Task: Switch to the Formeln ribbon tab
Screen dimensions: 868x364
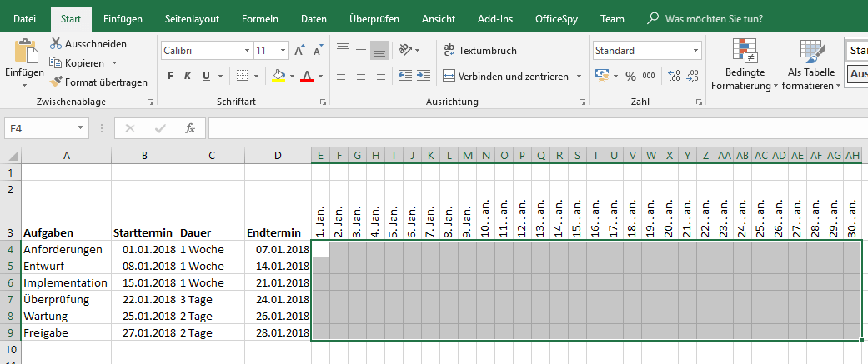Action: click(x=260, y=18)
